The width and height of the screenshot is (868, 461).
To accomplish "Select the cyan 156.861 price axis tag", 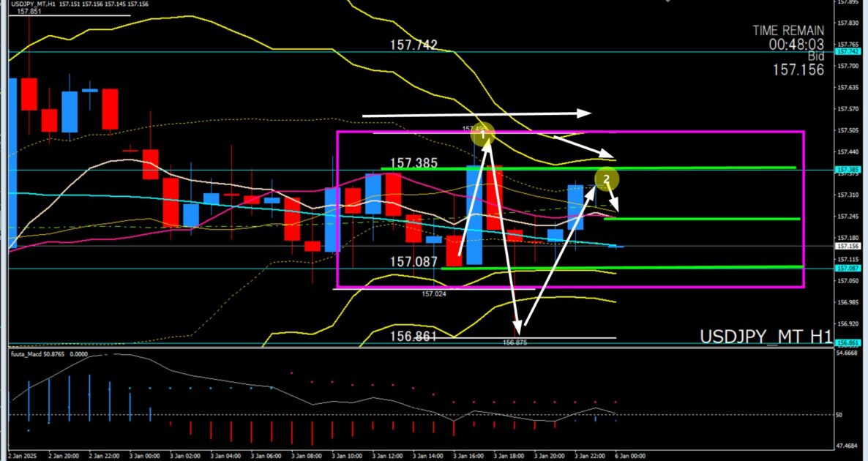I will click(849, 342).
